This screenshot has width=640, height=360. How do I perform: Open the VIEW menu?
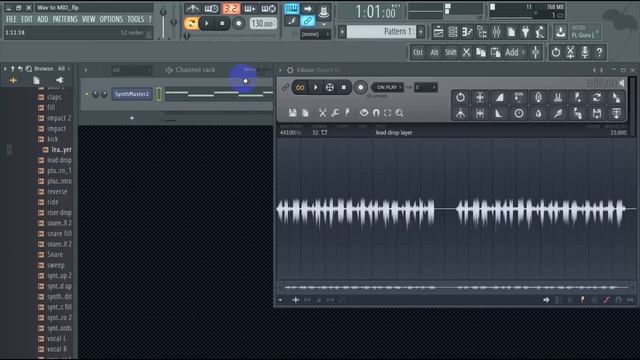coord(88,19)
